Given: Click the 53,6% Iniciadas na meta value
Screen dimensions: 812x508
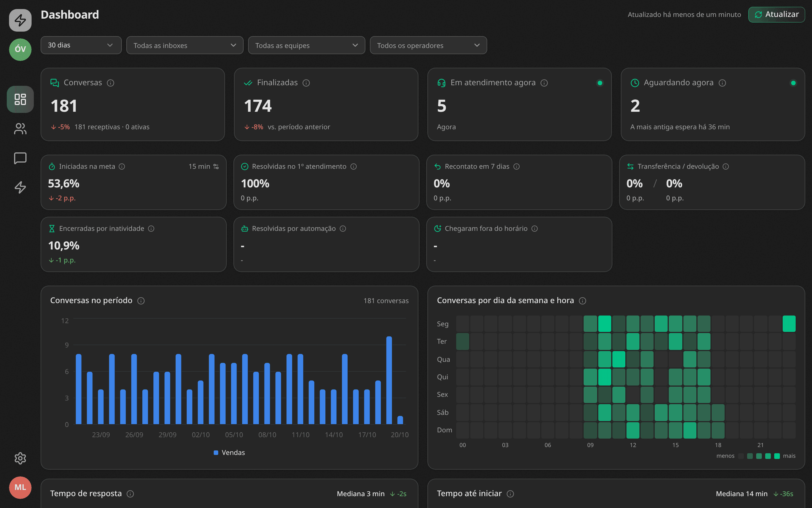Looking at the screenshot, I should point(64,183).
